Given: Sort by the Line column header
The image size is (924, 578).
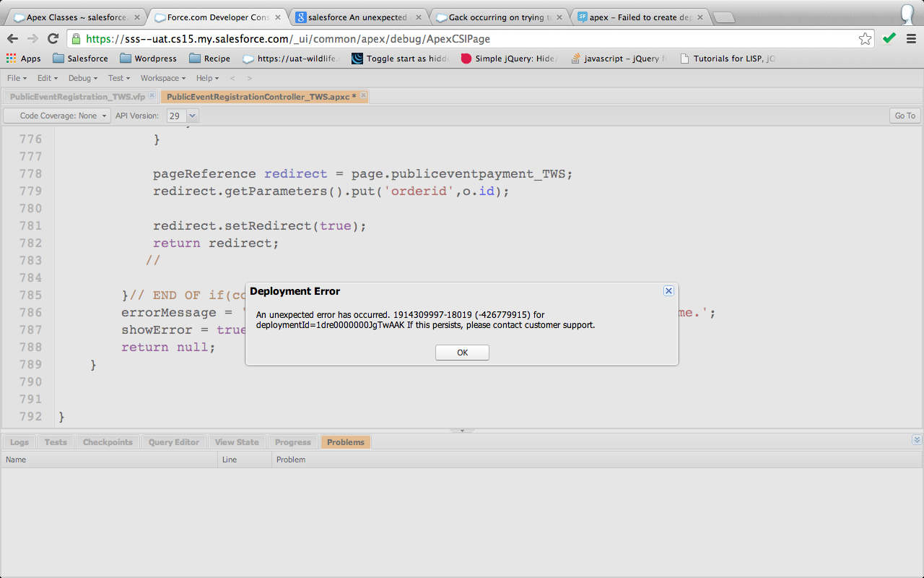Looking at the screenshot, I should point(245,460).
